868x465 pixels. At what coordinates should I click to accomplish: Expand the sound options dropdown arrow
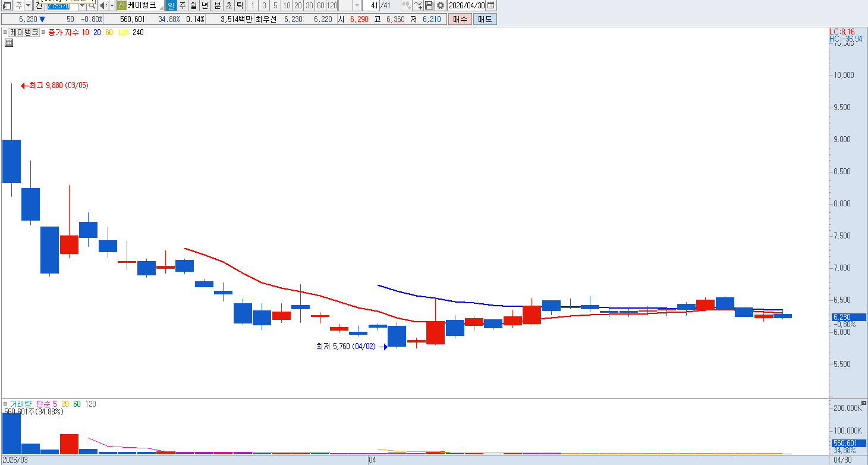(112, 5)
